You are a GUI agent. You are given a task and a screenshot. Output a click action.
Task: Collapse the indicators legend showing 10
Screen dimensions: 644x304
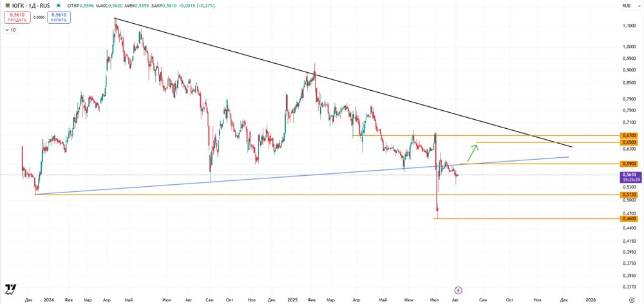point(10,30)
